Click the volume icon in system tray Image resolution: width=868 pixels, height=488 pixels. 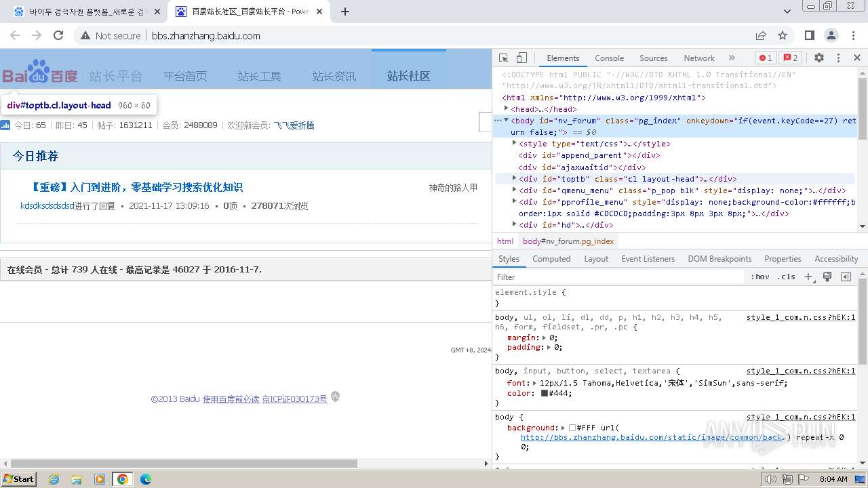point(771,479)
